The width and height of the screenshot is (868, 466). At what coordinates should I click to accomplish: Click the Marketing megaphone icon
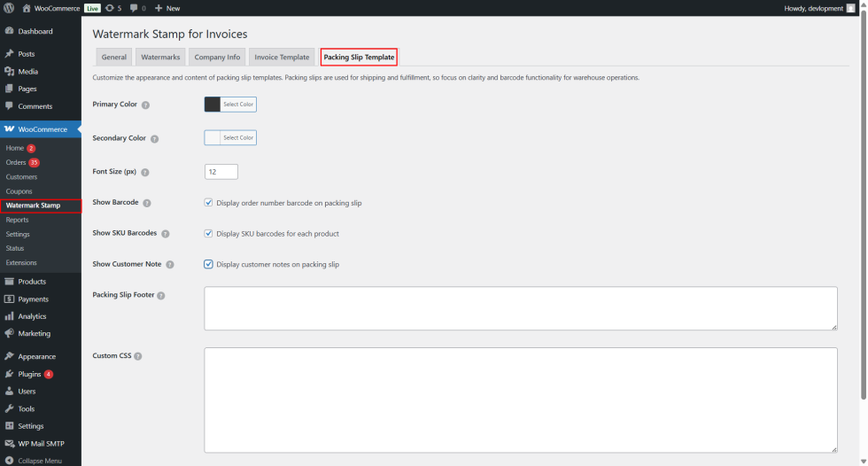[9, 333]
